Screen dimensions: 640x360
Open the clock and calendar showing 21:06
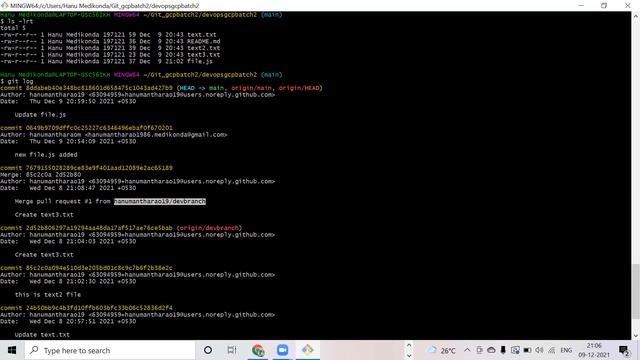[594, 350]
